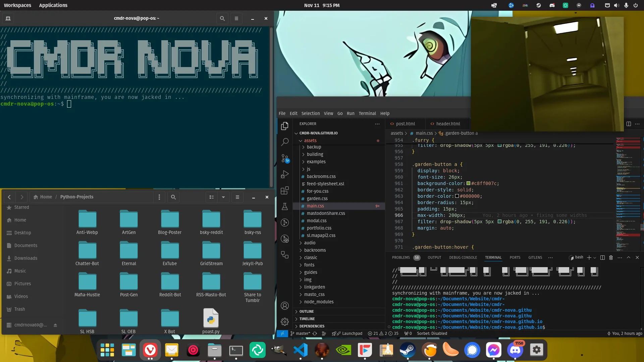This screenshot has height=362, width=644.
Task: Switch to the post.html editor tab
Action: pyautogui.click(x=405, y=124)
